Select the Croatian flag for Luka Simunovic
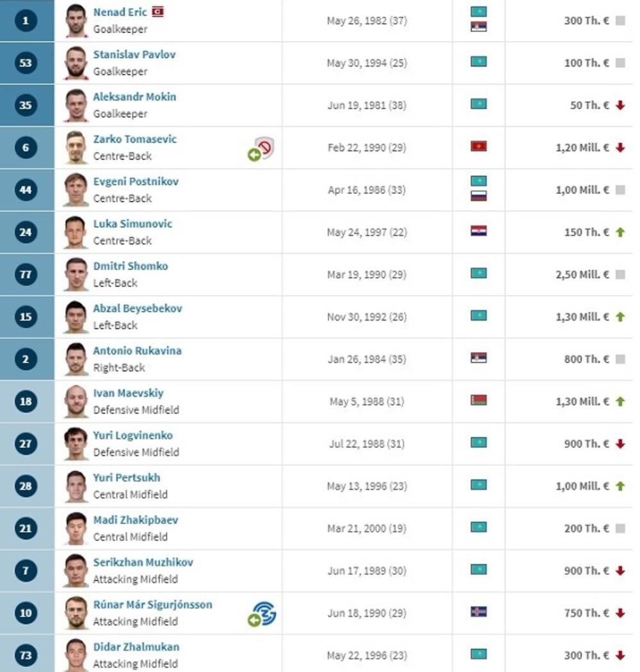Viewport: 640px width, 672px height. point(478,232)
